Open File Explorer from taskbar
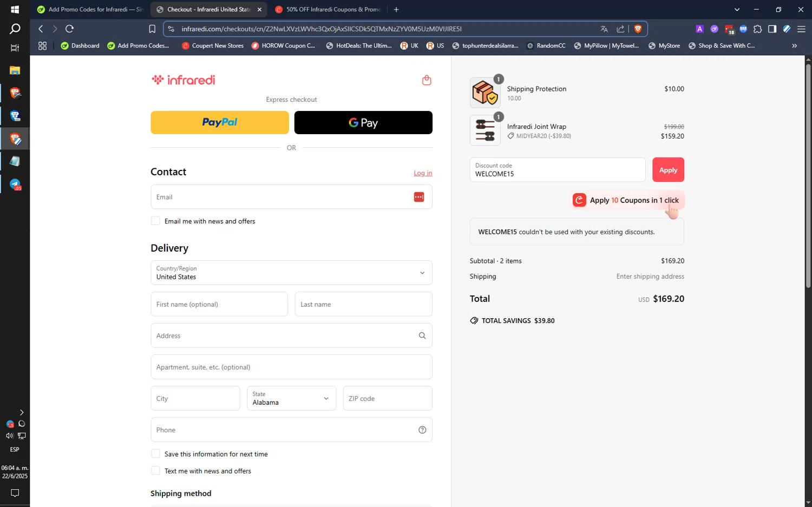Viewport: 812px width, 507px height. point(15,70)
